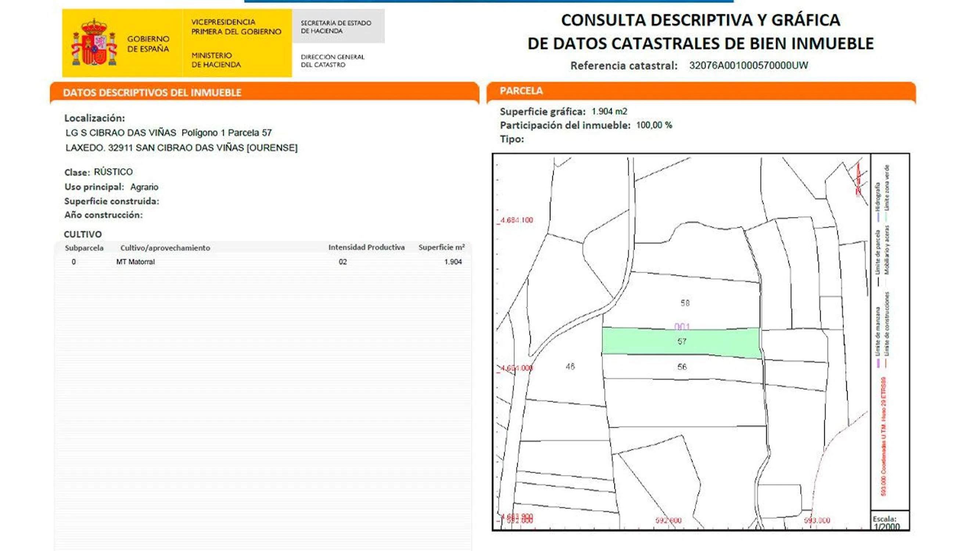Click parcel 46 on the cadastral map
Screen dimensions: 980x551
coord(570,367)
